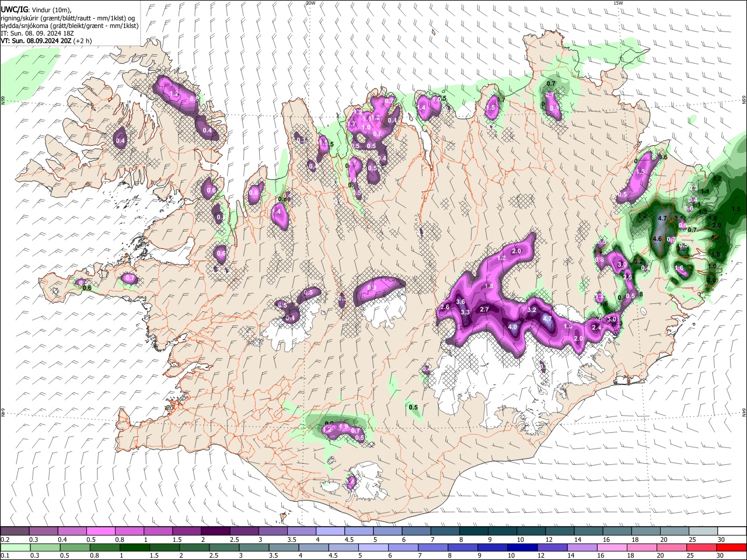This screenshot has width=747, height=560.
Task: Pick the medium green 0.5 swatch, rain scale
Action: click(x=75, y=547)
